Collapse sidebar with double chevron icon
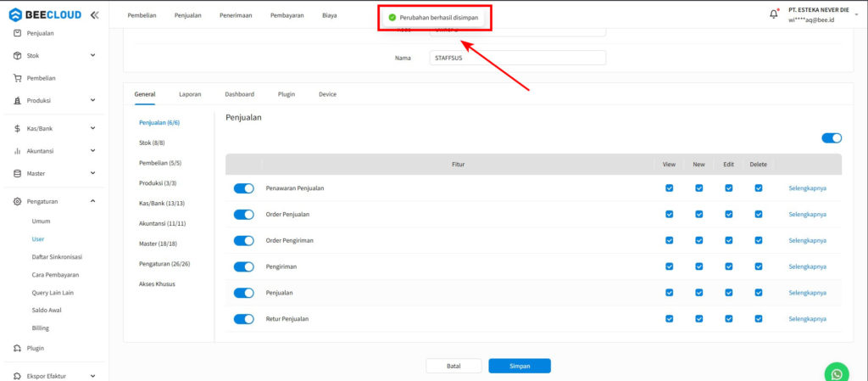868x381 pixels. [x=93, y=14]
